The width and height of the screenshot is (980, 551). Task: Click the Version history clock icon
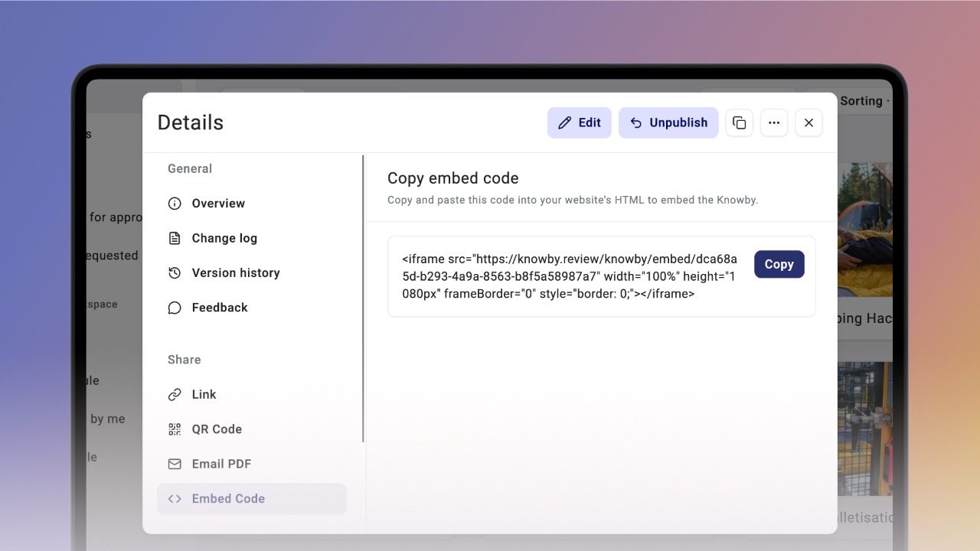175,272
